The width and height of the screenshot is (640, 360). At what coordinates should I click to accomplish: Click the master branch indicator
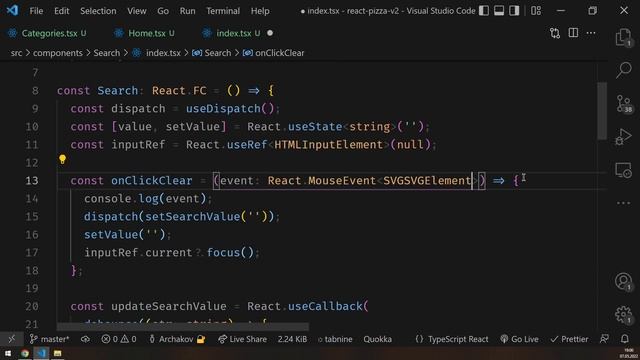pyautogui.click(x=49, y=339)
